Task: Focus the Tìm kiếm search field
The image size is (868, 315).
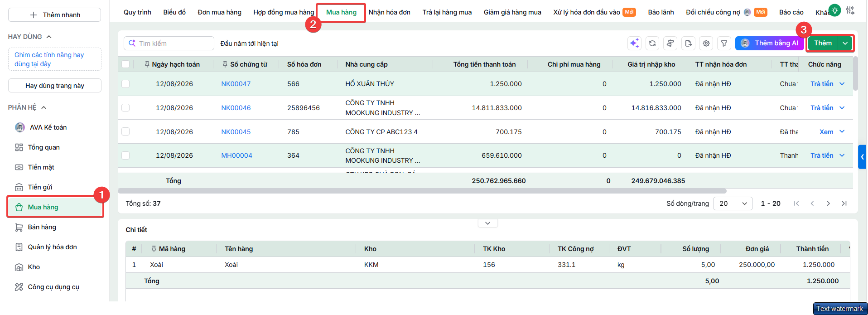Action: pos(169,44)
